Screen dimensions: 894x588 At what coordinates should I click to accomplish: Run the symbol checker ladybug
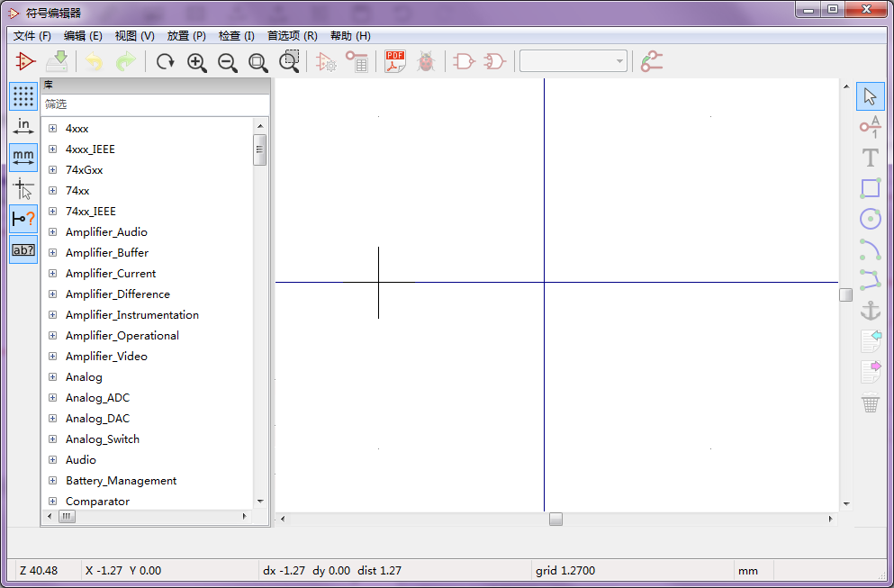(x=426, y=61)
